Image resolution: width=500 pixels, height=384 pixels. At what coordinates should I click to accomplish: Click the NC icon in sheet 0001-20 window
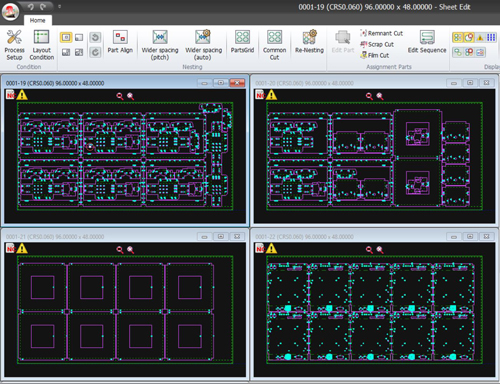click(x=260, y=95)
